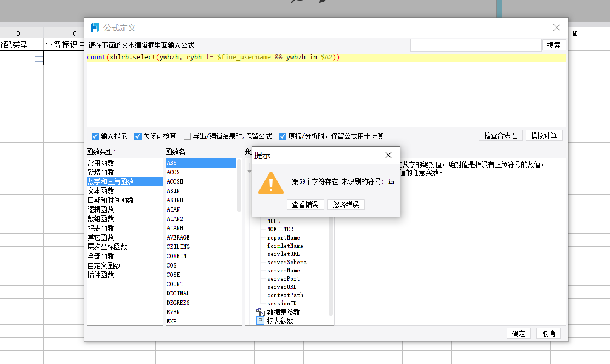Image resolution: width=610 pixels, height=364 pixels.
Task: Select serverURL variable in tree
Action: coord(281,287)
